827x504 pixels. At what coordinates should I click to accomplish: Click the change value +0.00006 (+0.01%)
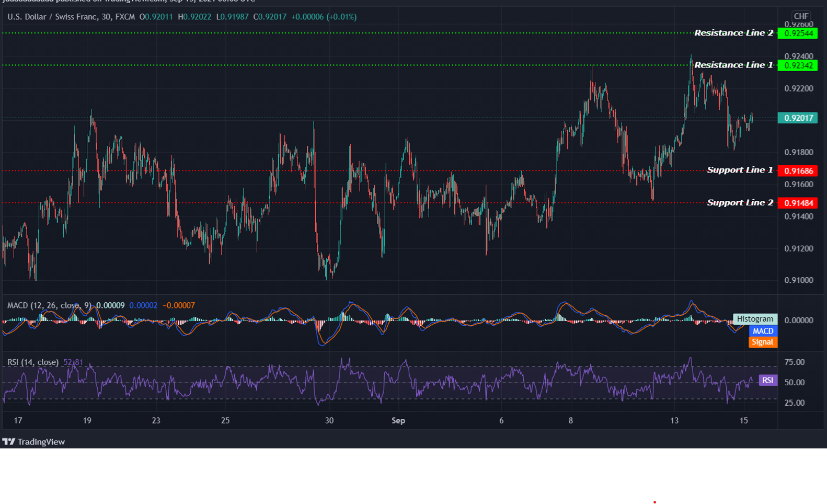pyautogui.click(x=324, y=17)
